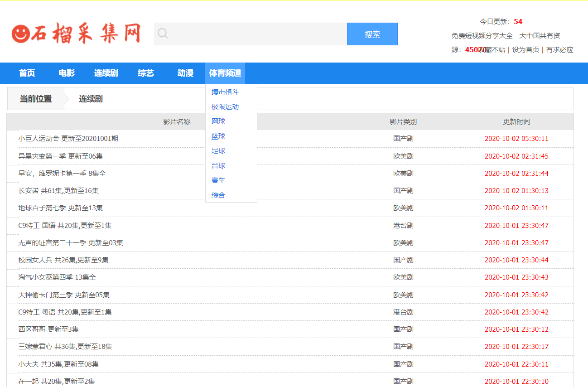
Task: Select 极限运动 in sports menu
Action: click(x=224, y=106)
